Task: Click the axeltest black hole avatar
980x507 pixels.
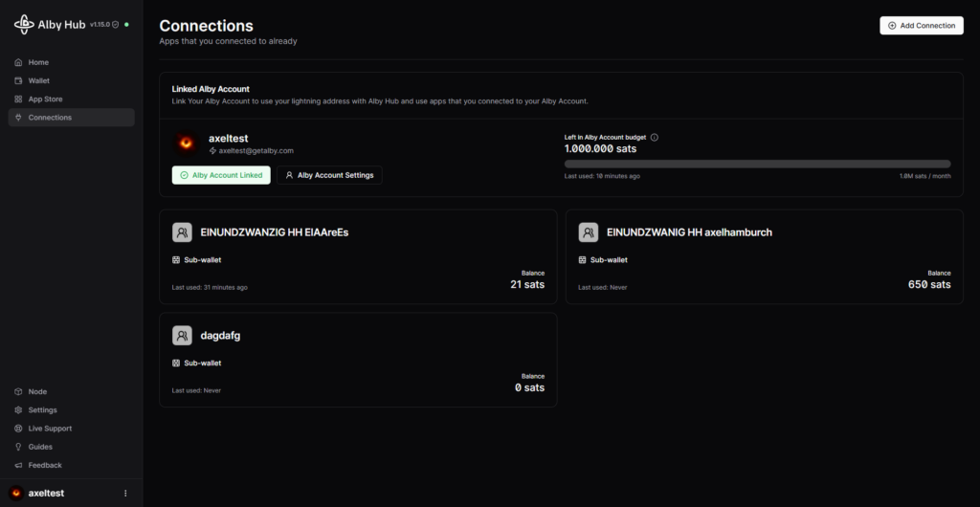Action: click(186, 143)
